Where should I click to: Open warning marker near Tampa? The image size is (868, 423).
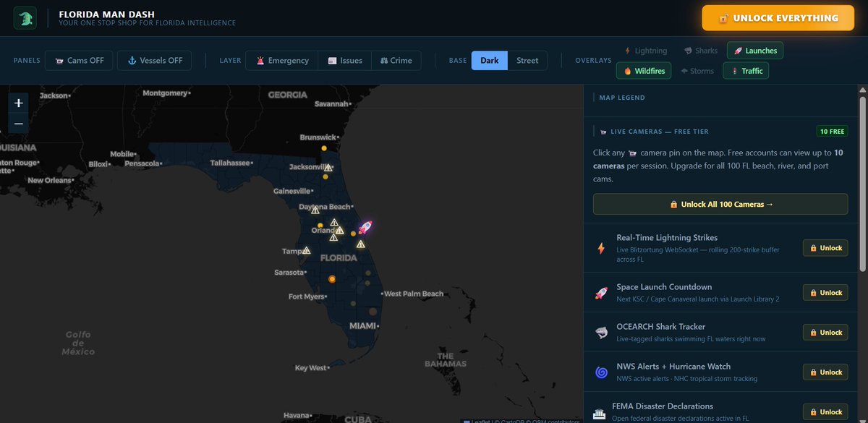pos(307,250)
